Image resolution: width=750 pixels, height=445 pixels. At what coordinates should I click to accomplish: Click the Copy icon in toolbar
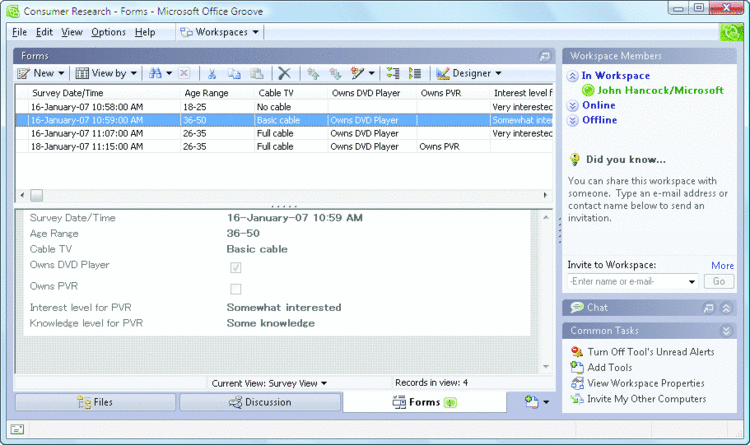[234, 73]
